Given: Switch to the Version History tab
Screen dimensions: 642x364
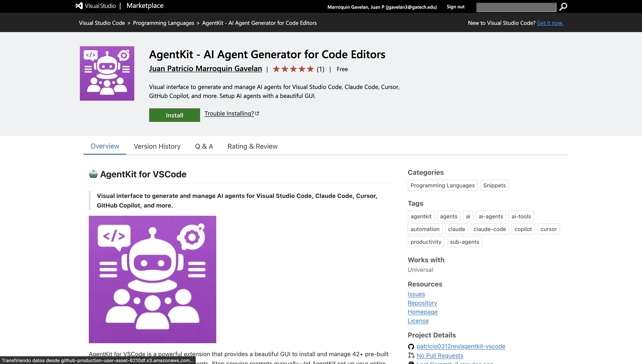Looking at the screenshot, I should pyautogui.click(x=157, y=146).
